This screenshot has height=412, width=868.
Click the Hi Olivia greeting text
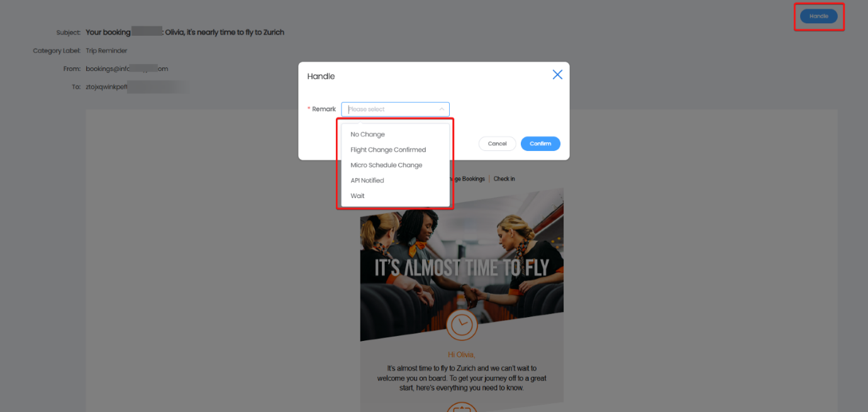[462, 355]
